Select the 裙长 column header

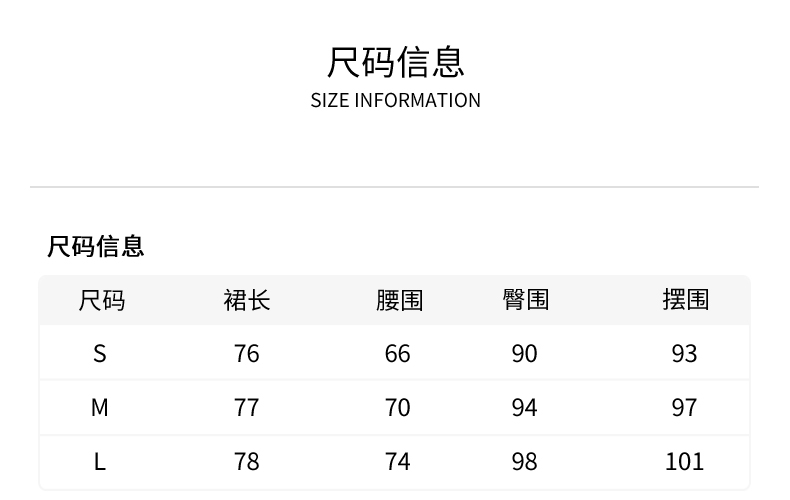pos(246,300)
